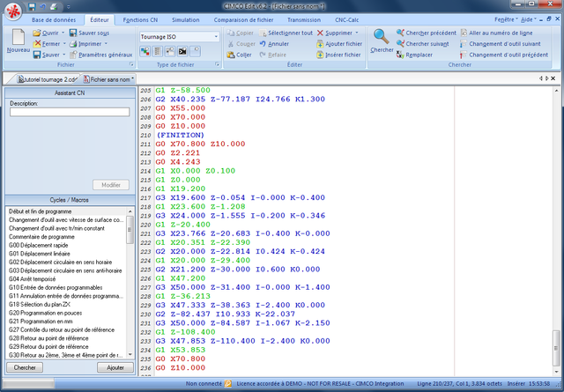Screen dimensions: 564x392
Task: Click the quick access print icon
Action: (x=54, y=6)
